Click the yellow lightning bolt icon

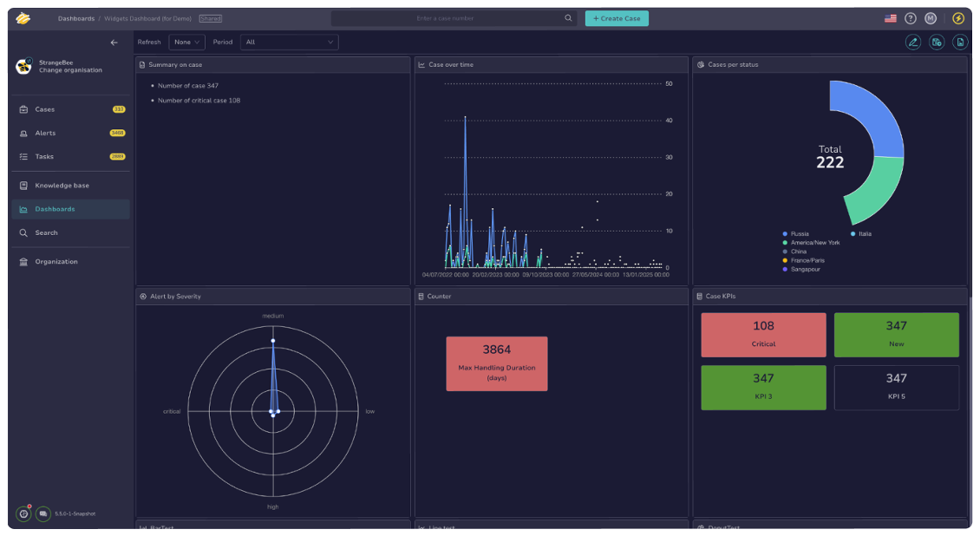957,18
